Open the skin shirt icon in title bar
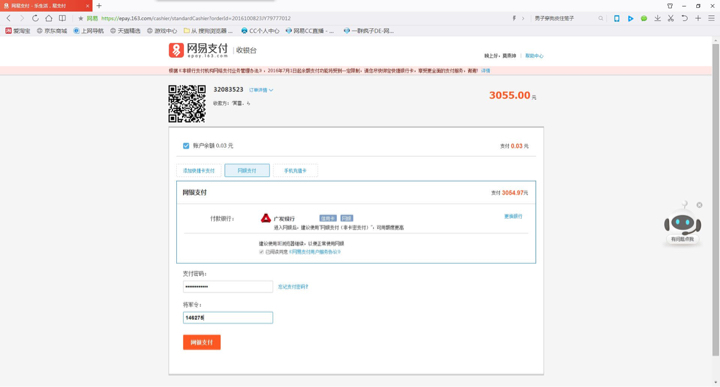Image resolution: width=720 pixels, height=387 pixels. (670, 6)
